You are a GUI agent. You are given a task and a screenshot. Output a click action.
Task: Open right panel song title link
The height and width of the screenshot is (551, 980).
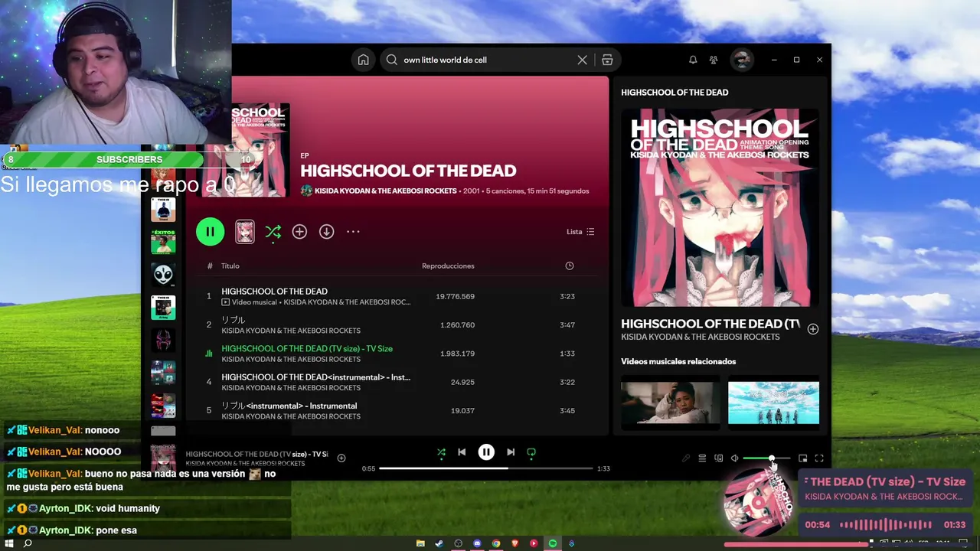[x=710, y=324]
